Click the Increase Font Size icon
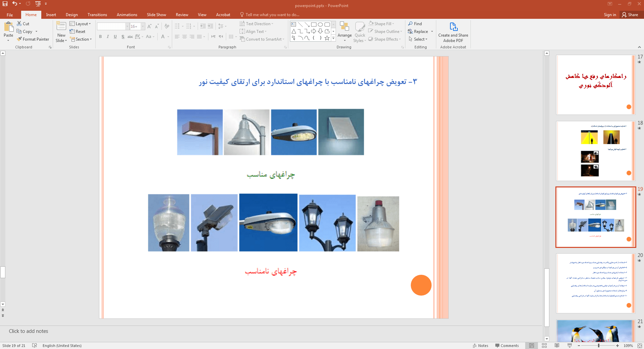The width and height of the screenshot is (644, 349). coord(149,27)
